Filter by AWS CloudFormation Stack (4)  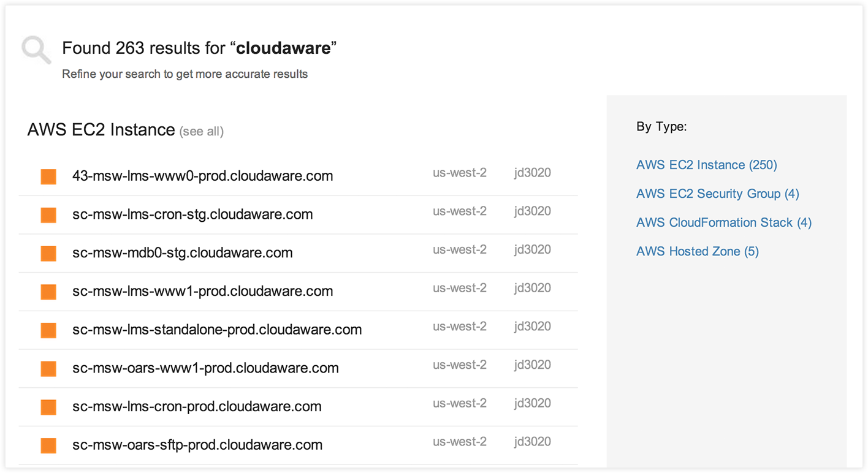click(x=723, y=222)
